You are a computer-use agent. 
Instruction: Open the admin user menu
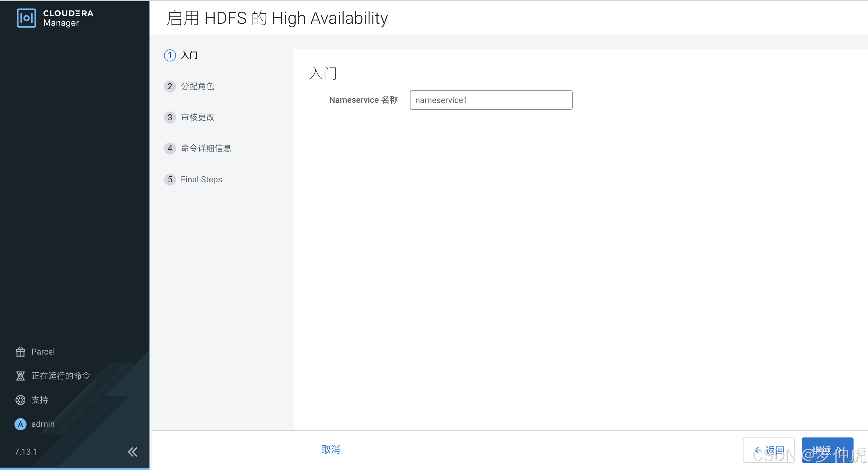pos(43,424)
